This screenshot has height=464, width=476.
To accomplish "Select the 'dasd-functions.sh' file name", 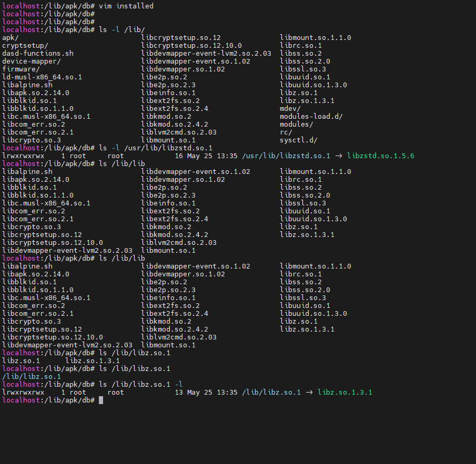I will pyautogui.click(x=38, y=54).
